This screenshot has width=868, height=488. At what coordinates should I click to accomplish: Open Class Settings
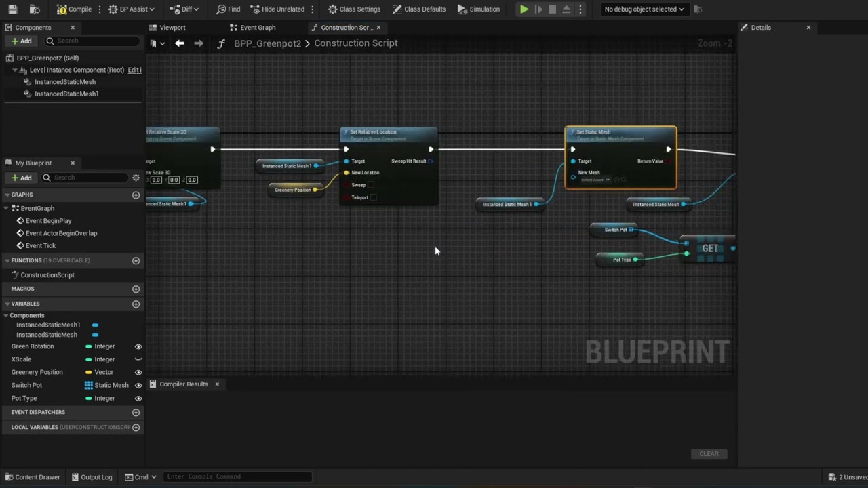coord(354,9)
